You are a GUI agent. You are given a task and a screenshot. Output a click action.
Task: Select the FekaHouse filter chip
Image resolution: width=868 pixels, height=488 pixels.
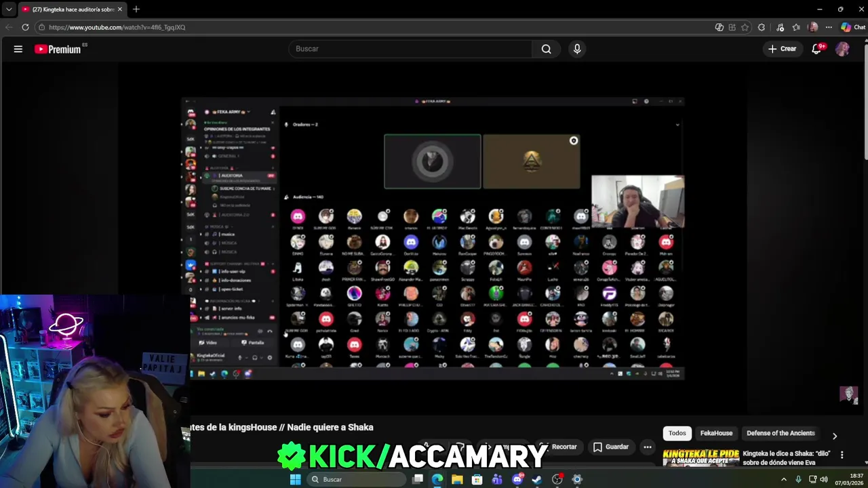point(716,433)
